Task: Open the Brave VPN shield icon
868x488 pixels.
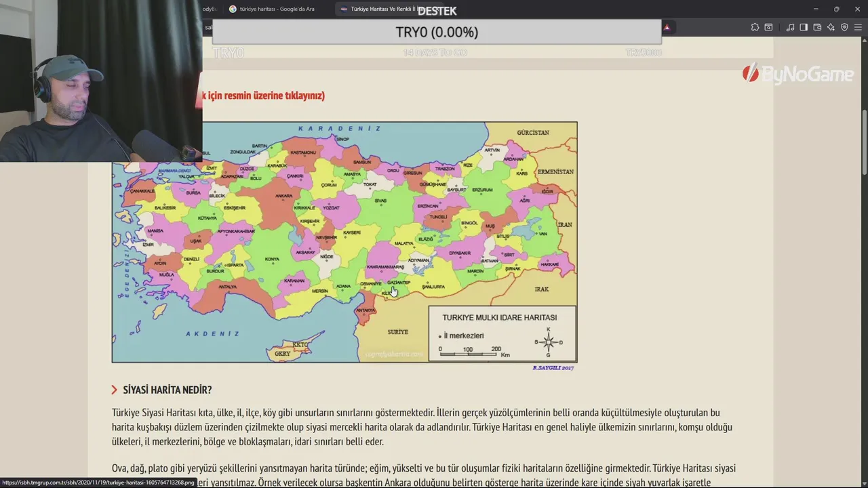Action: 844,28
